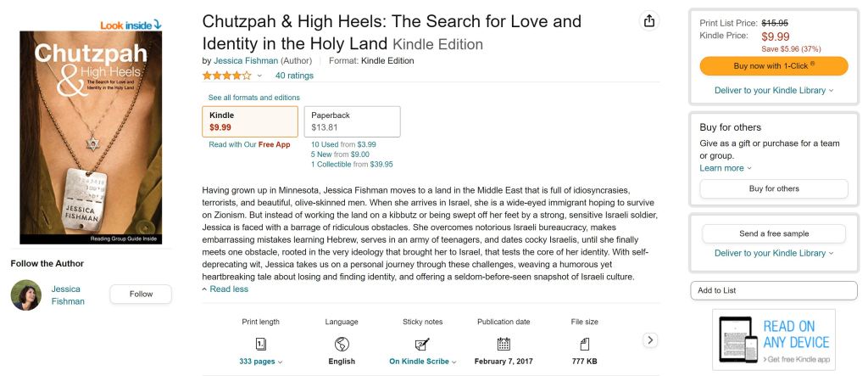Screen dimensions: 868x376
Task: Click the Add to List button
Action: tap(773, 290)
